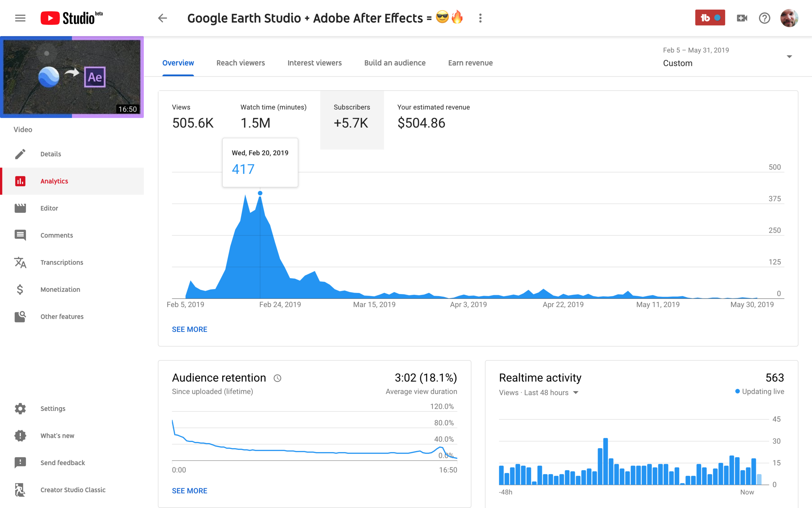Viewport: 812px width, 508px height.
Task: Open the Settings menu label
Action: tap(53, 409)
